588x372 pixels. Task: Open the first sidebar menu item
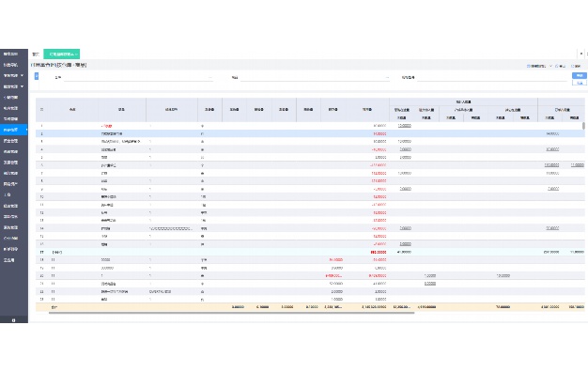point(14,54)
